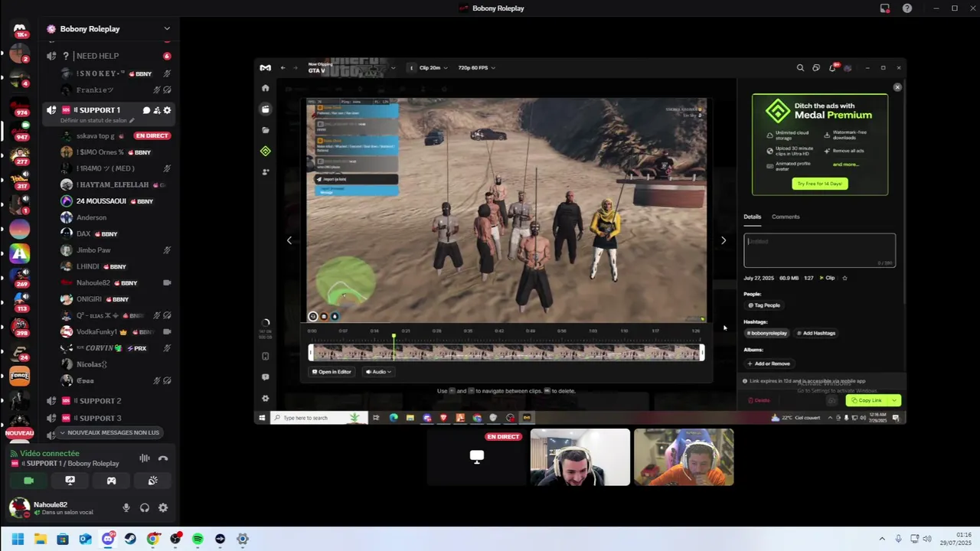The width and height of the screenshot is (980, 551).
Task: Close the Medal Premium ad panel
Action: [x=897, y=87]
